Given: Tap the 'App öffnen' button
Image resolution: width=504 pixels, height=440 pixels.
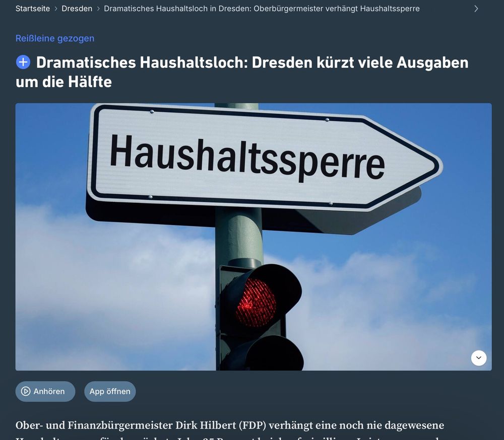Looking at the screenshot, I should click(x=110, y=391).
